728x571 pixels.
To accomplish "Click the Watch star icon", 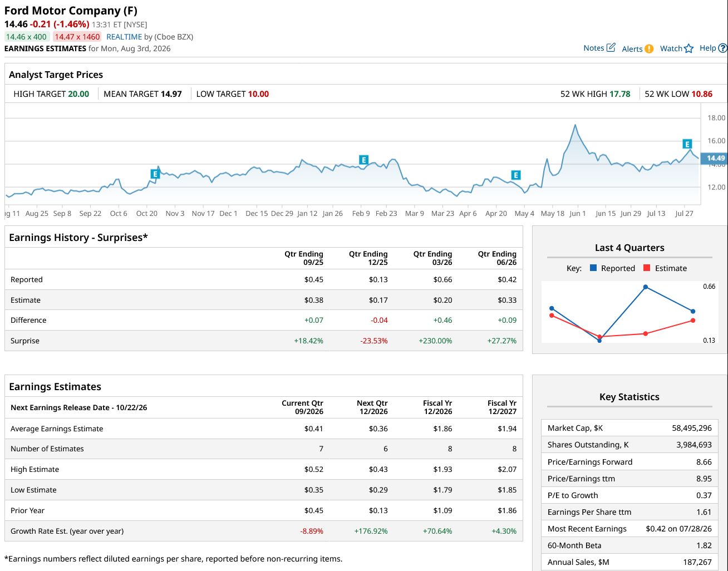I will [689, 48].
